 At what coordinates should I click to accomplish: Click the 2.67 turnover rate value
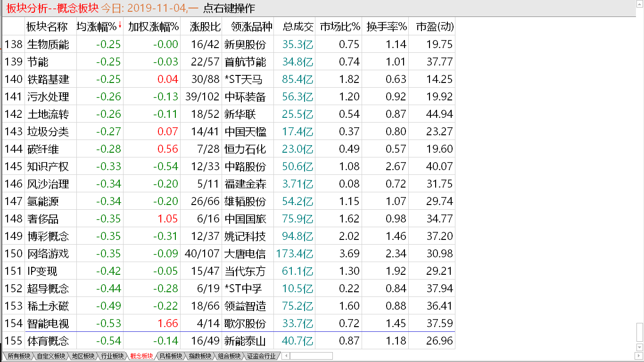[396, 166]
